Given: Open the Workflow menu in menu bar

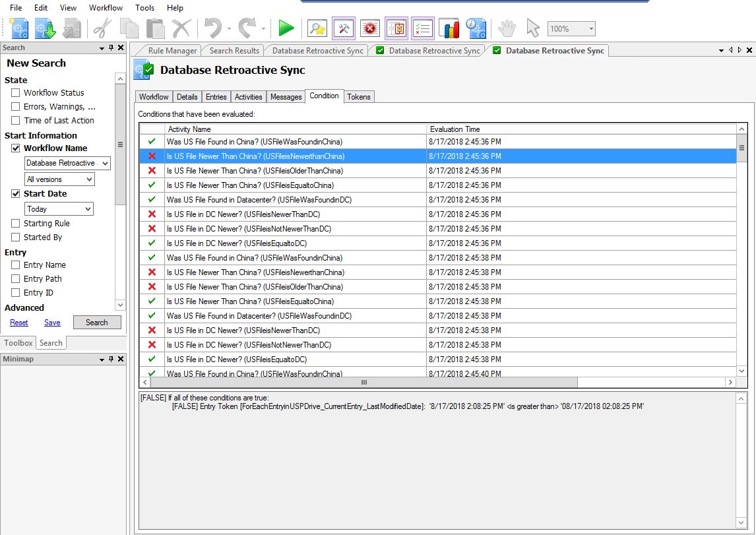Looking at the screenshot, I should (x=106, y=8).
